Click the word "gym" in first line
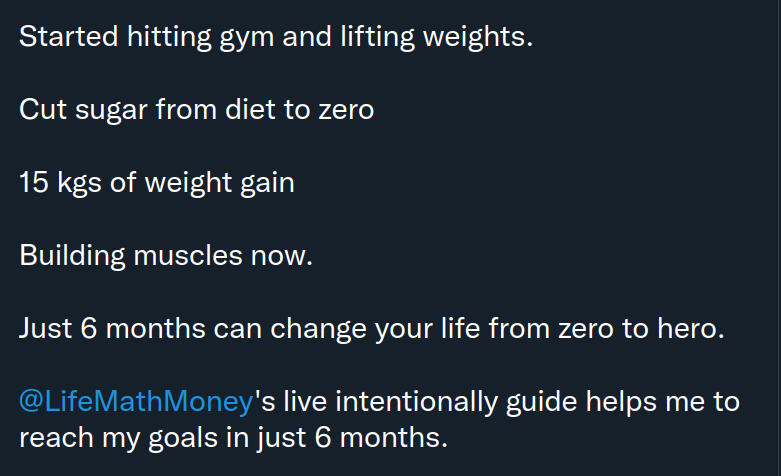Image resolution: width=781 pixels, height=476 pixels. pos(251,38)
